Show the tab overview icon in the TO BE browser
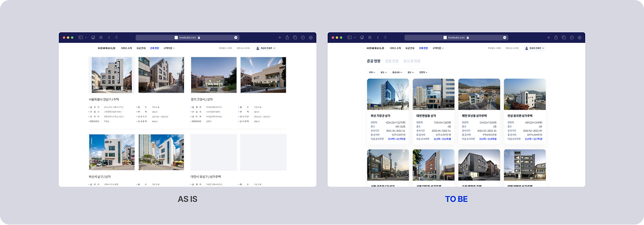Viewport: 644px width, 225px height. click(564, 37)
